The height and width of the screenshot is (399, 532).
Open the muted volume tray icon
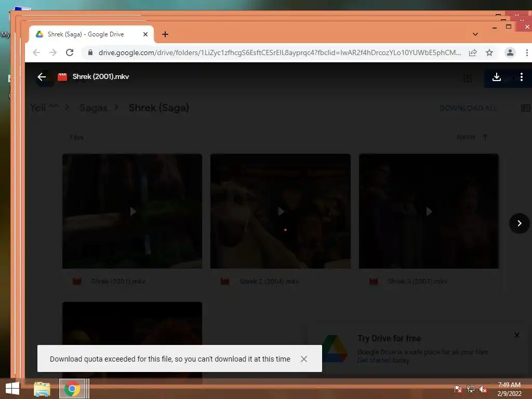click(x=483, y=389)
